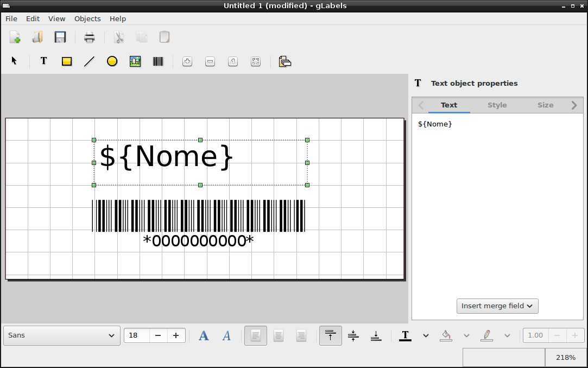This screenshot has height=368, width=588.
Task: Select the yellow Ellipse tool
Action: pos(112,61)
